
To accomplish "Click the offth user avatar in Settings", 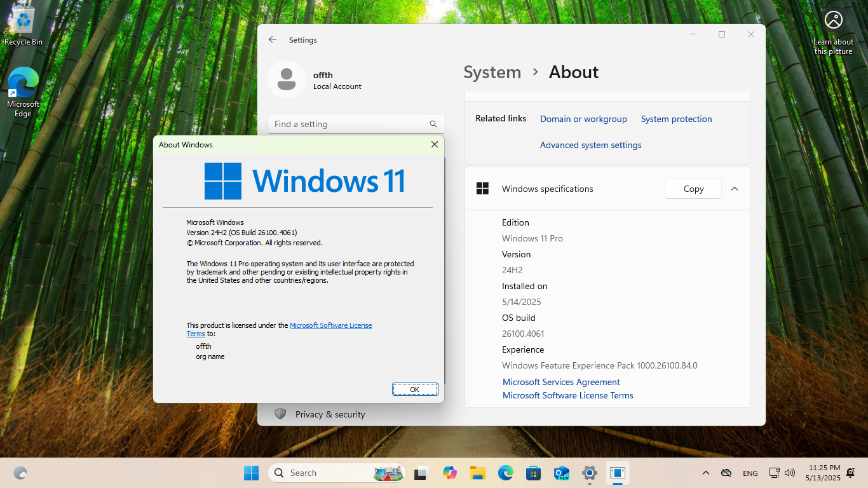I will coord(287,79).
